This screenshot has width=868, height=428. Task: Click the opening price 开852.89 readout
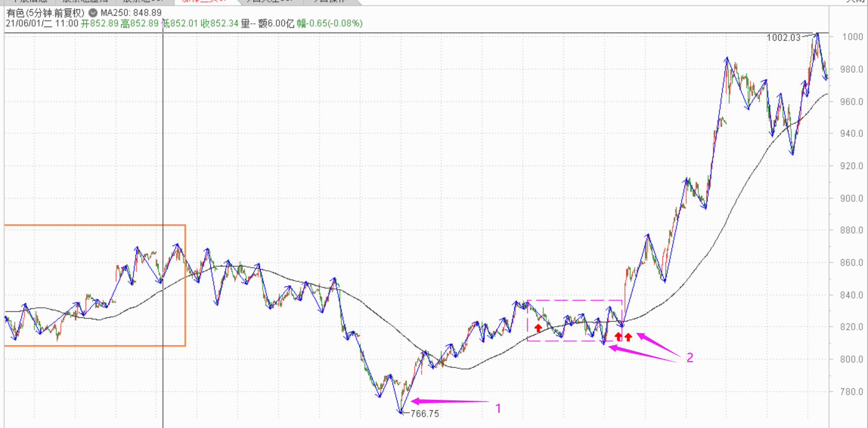click(100, 24)
